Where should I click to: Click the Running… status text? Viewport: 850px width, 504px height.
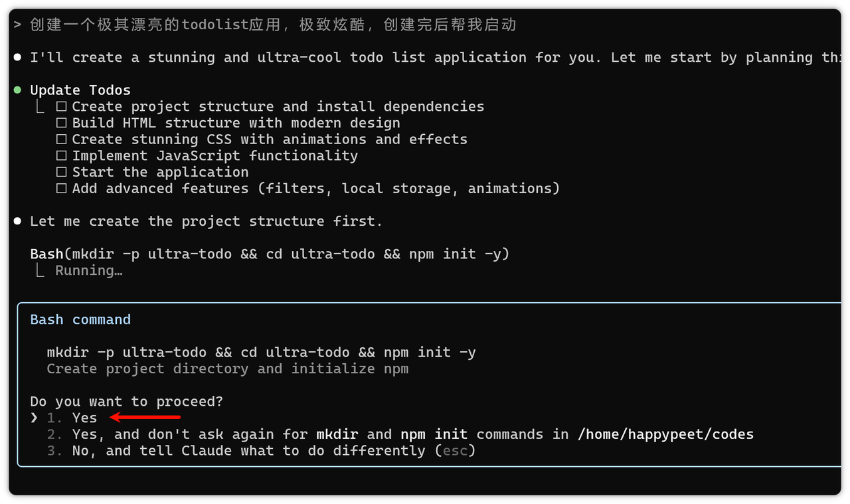(x=88, y=270)
